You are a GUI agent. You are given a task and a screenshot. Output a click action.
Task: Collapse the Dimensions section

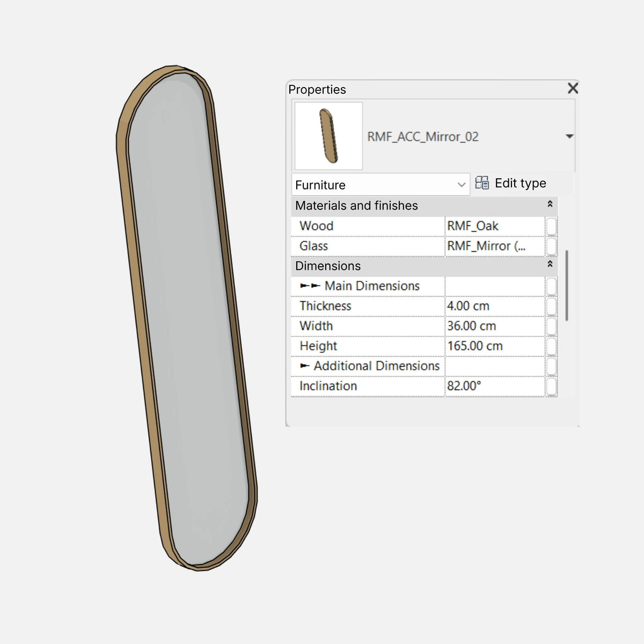tap(550, 264)
